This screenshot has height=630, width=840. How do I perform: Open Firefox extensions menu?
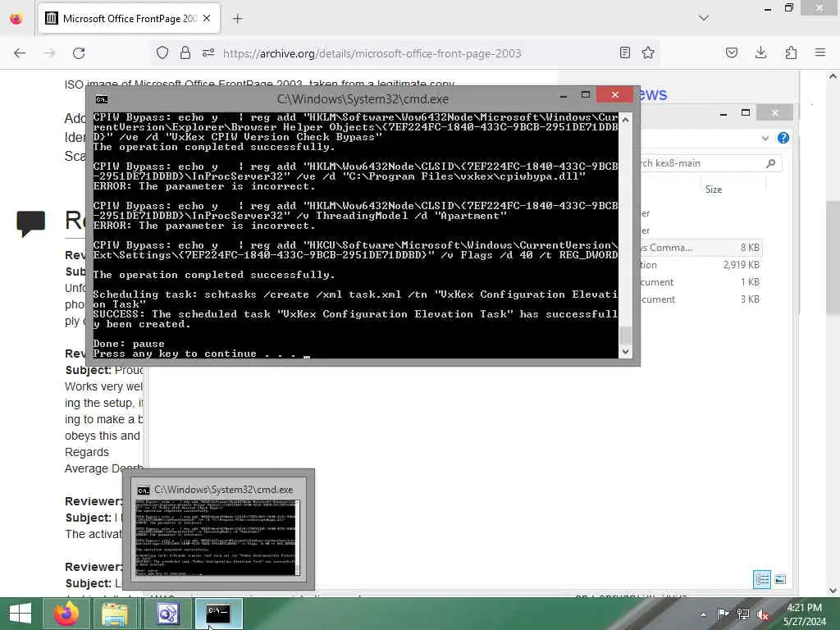791,52
